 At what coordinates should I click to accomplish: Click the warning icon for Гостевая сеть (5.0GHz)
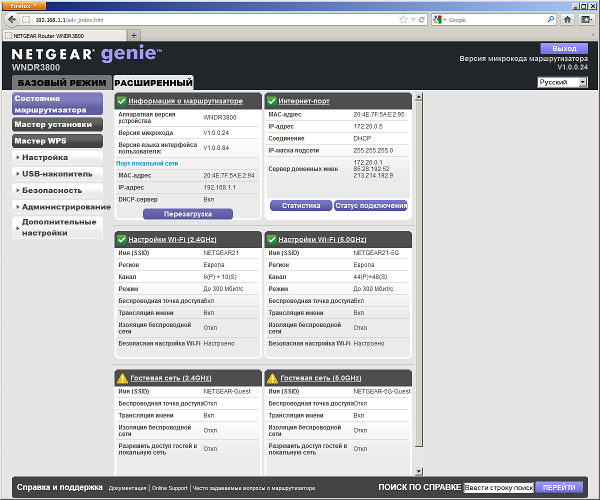coord(271,378)
